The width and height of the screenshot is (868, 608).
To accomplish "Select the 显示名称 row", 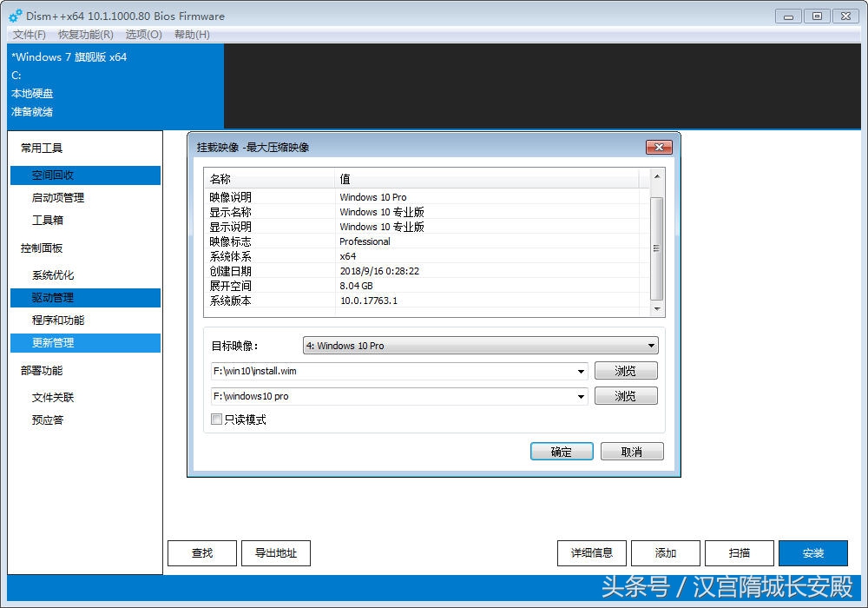I will pos(427,212).
